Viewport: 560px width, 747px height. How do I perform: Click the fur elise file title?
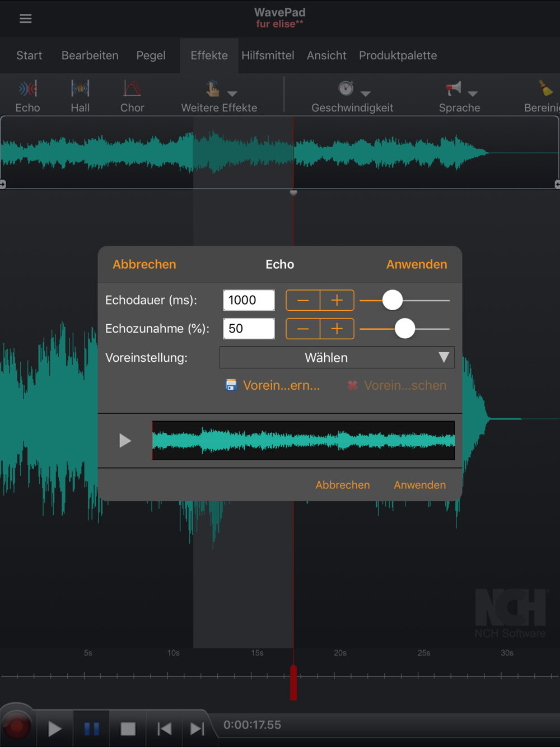pos(279,24)
